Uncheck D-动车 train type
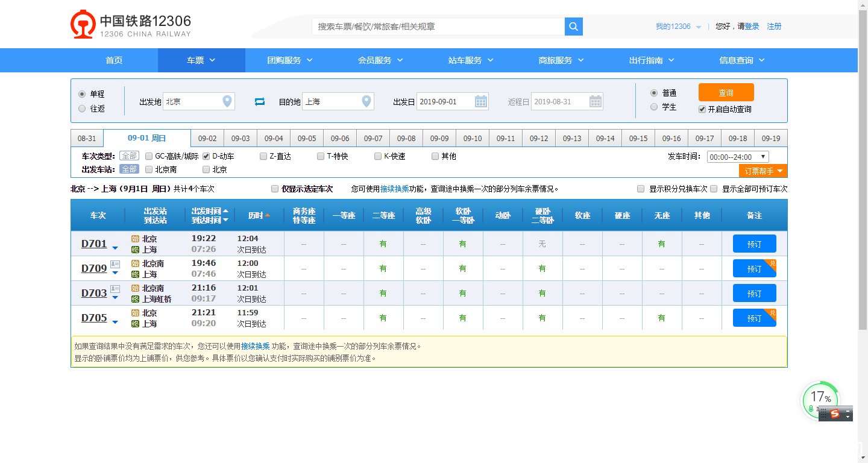The width and height of the screenshot is (868, 463). pos(206,156)
